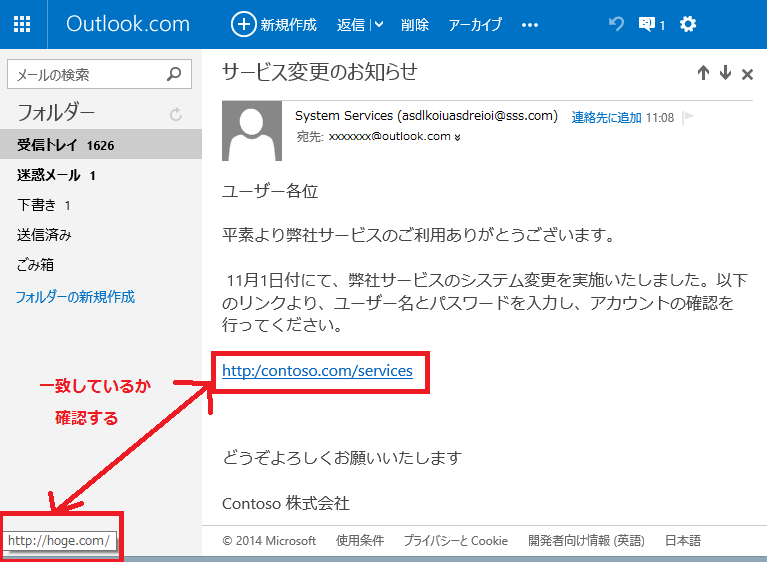Viewport: 767px width, 562px height.
Task: Click 削除 to delete the mail
Action: (414, 24)
